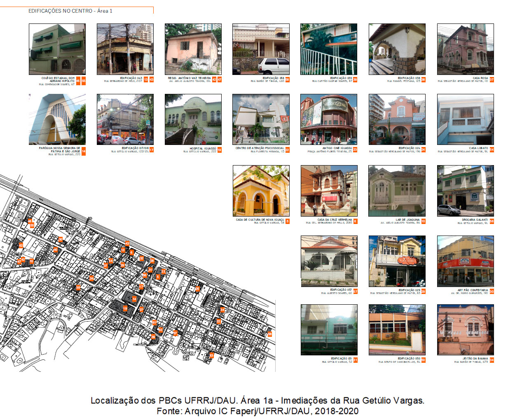Click marker 19 on the street map
Screen dimensions: 515x420
pyautogui.click(x=125, y=308)
